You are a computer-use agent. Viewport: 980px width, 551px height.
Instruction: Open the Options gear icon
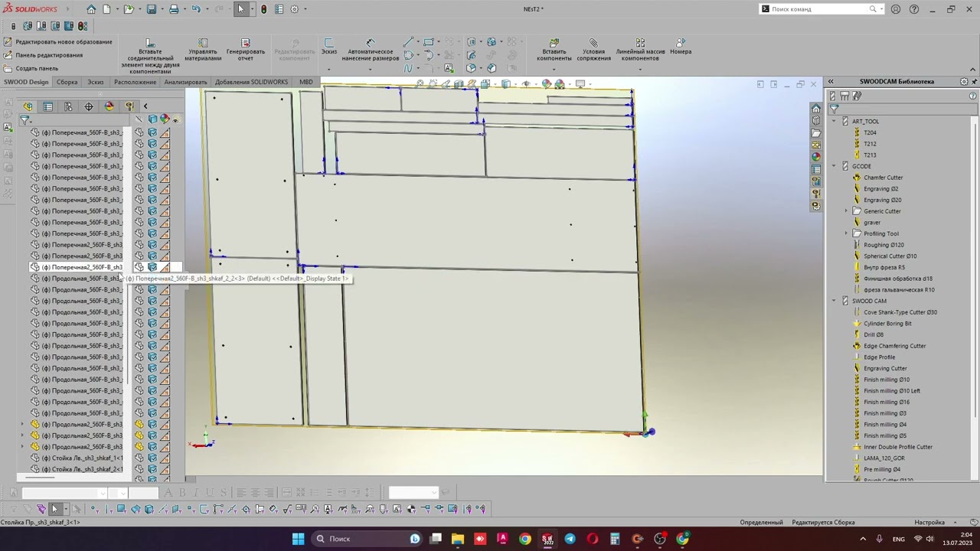tap(294, 9)
